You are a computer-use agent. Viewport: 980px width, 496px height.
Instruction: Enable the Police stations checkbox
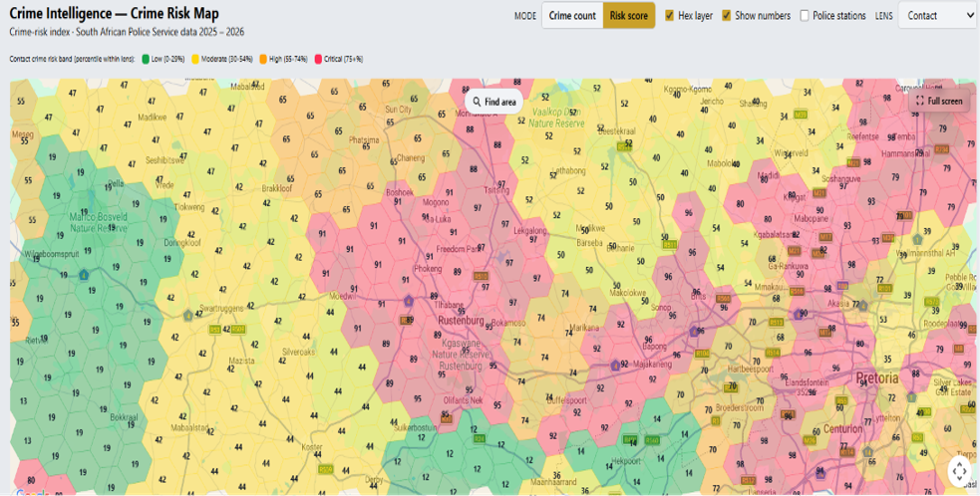pyautogui.click(x=805, y=16)
